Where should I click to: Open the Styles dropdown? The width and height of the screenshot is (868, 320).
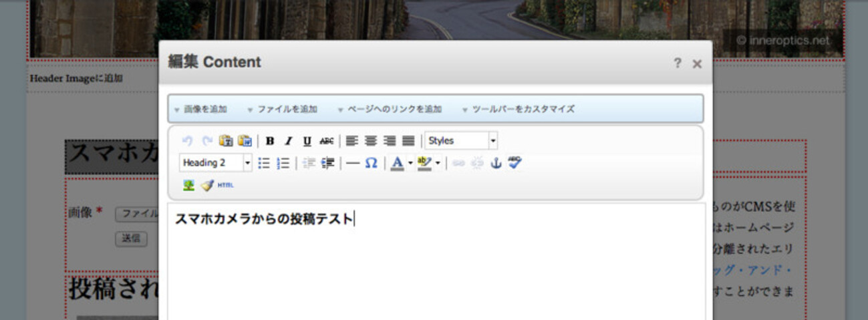coord(461,141)
